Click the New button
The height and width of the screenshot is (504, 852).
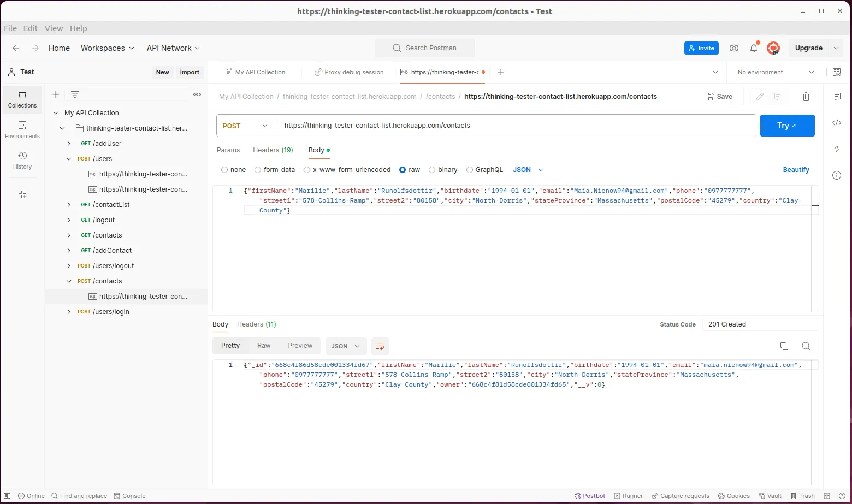point(163,72)
